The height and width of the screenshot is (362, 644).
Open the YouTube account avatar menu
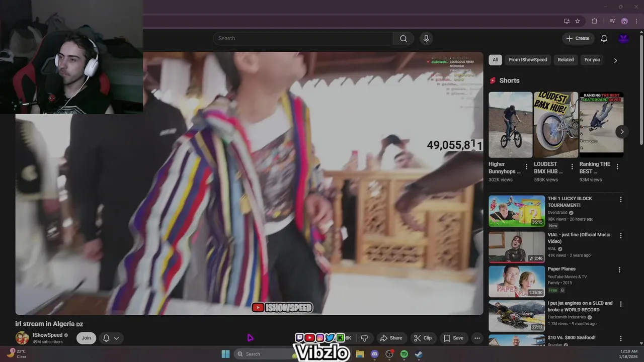pyautogui.click(x=624, y=38)
